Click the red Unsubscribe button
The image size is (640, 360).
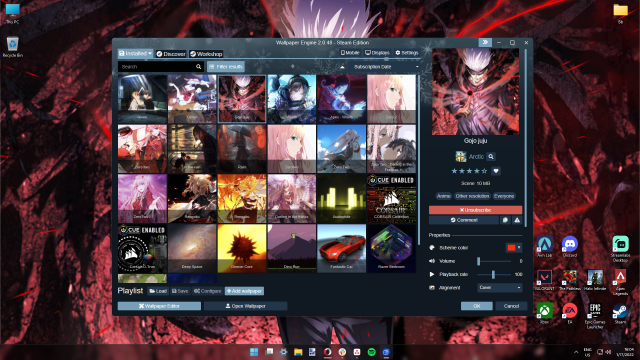tap(475, 210)
